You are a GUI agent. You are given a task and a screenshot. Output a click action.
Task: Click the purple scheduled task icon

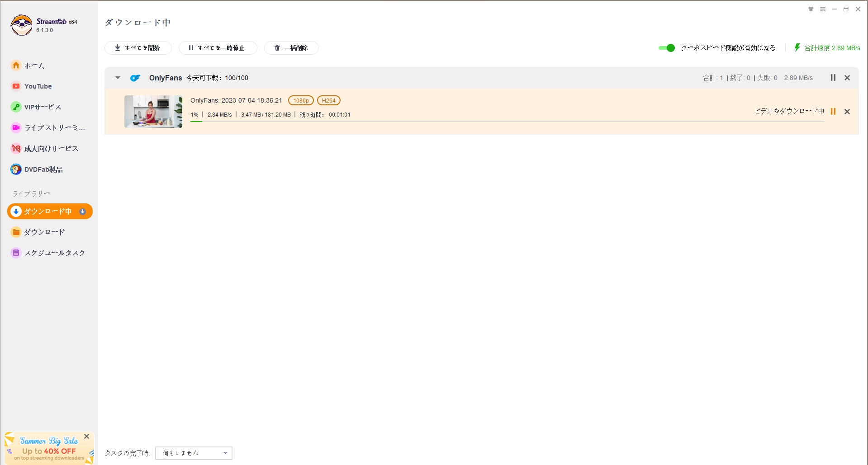(16, 253)
